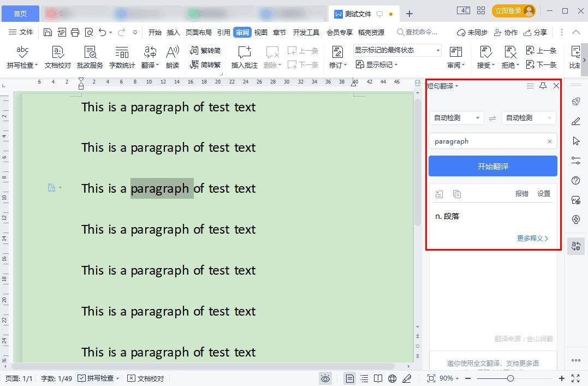588x386 pixels.
Task: Swap source and target languages
Action: click(x=492, y=118)
